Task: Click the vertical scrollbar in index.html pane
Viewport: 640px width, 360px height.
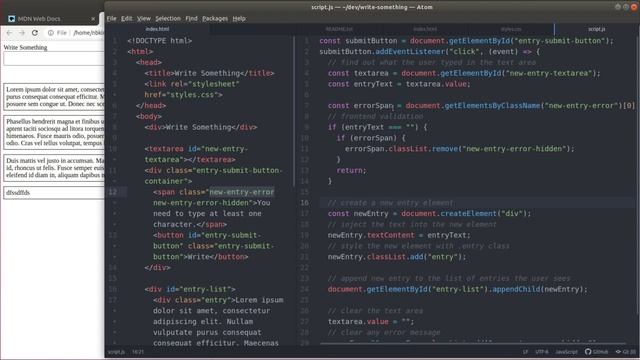Action: tap(293, 111)
